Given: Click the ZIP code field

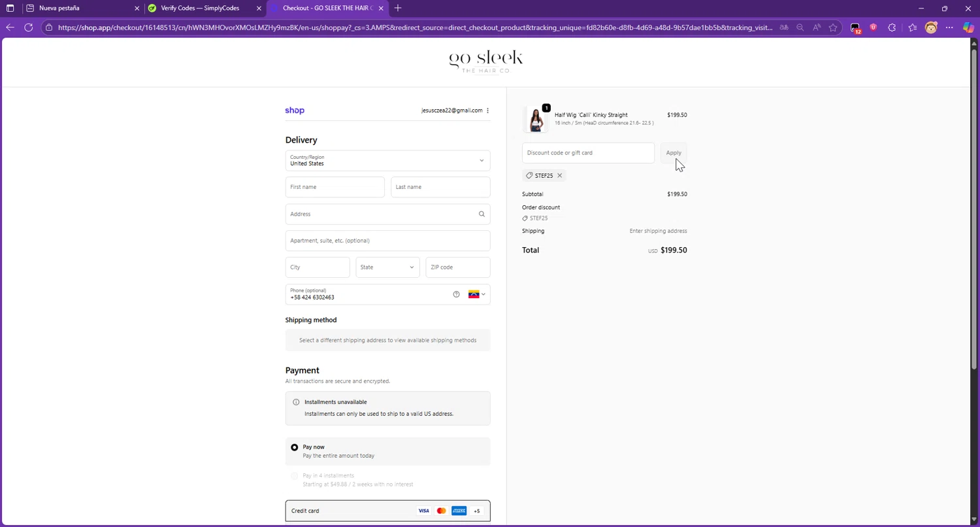Looking at the screenshot, I should tap(458, 267).
